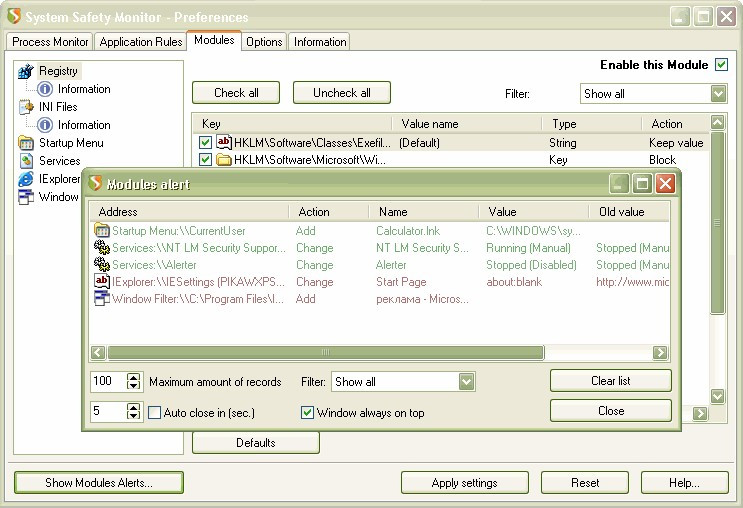Click folder icon of HKLM\Software\Microsoft\Wi row
Viewport: 743px width, 508px height.
[224, 160]
